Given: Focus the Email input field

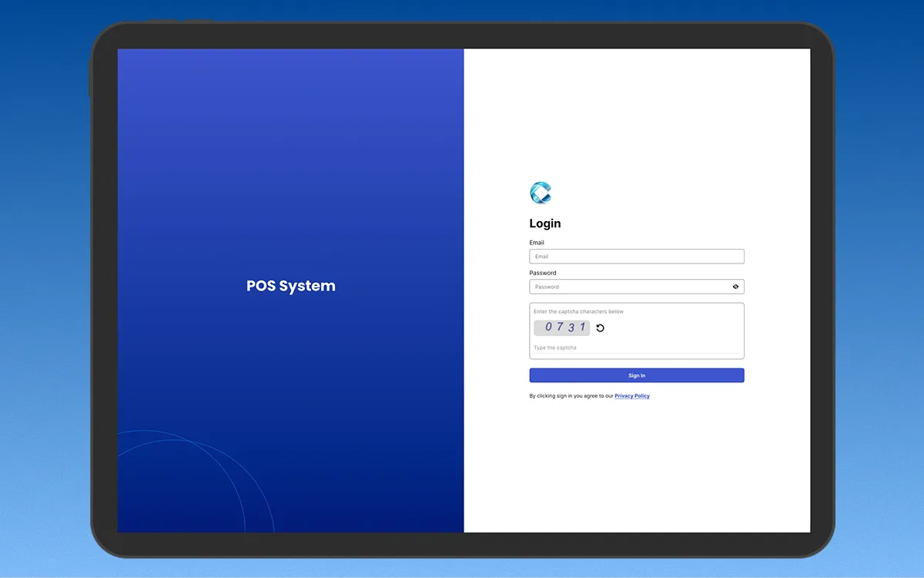Looking at the screenshot, I should point(637,257).
